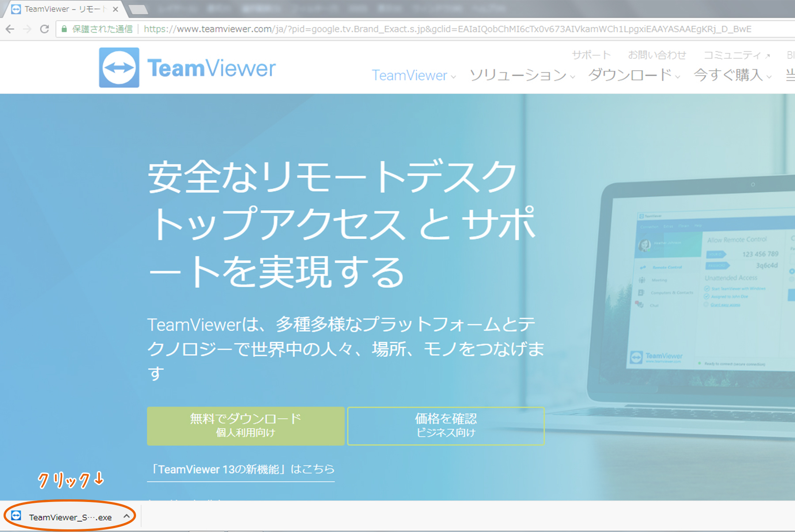The height and width of the screenshot is (532, 795).
Task: Click the browser forward arrow
Action: pyautogui.click(x=27, y=29)
